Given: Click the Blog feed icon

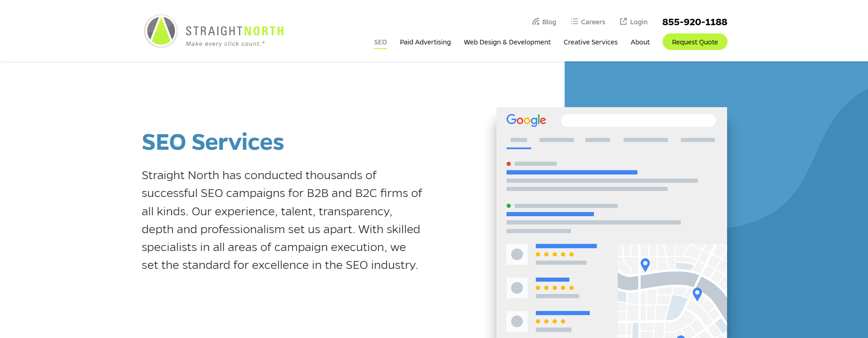Looking at the screenshot, I should [x=535, y=22].
